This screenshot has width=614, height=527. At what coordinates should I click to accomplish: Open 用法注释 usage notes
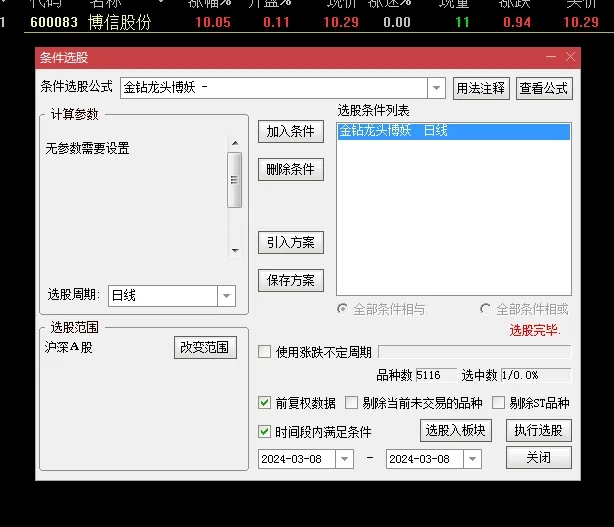[480, 88]
